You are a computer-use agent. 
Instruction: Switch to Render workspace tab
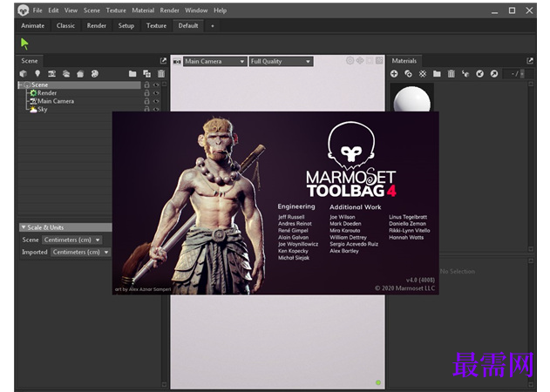point(97,25)
